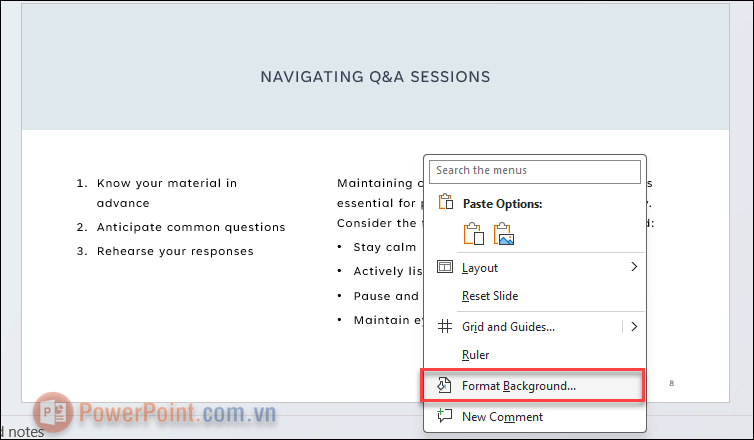Click the Search the menus field
The image size is (754, 440).
point(535,171)
